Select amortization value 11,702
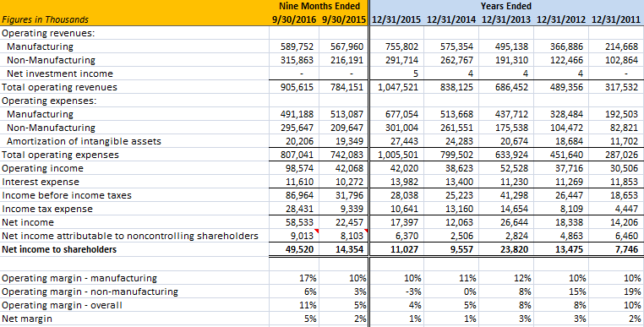Screen dimensions: 644x327 tap(625, 141)
